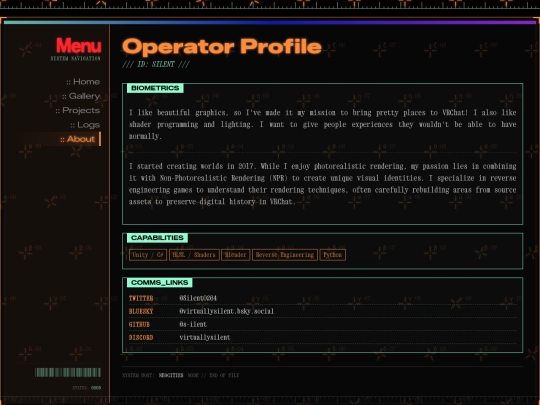Open the Twitter handle @Silent0264
This screenshot has width=540, height=405.
point(198,298)
